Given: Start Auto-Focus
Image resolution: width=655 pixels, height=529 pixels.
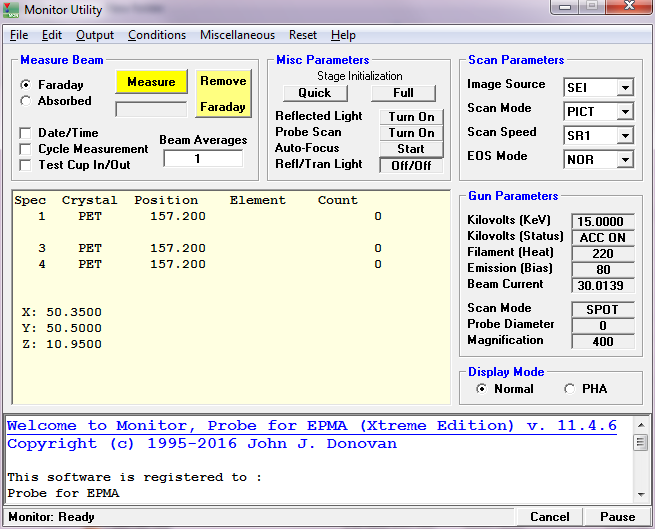Looking at the screenshot, I should click(411, 149).
